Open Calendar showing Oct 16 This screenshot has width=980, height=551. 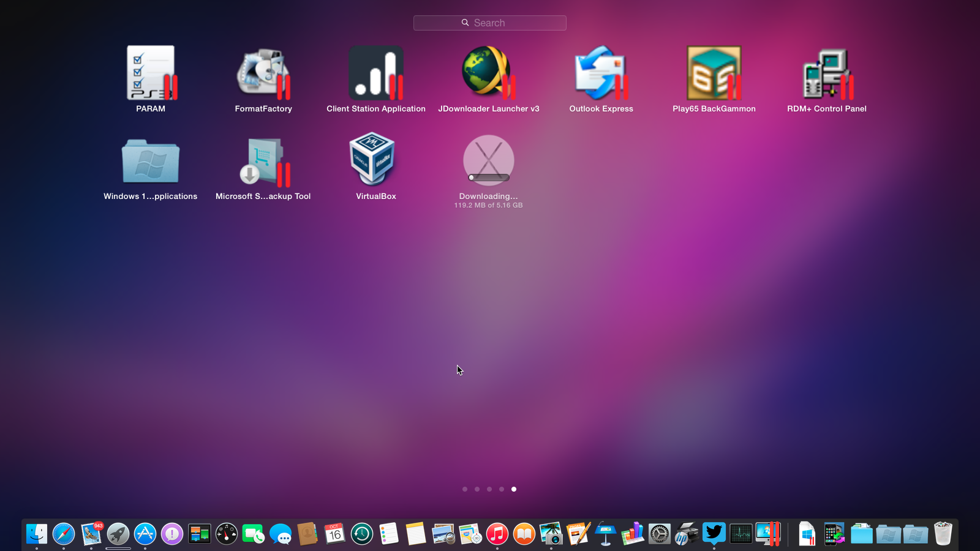334,534
